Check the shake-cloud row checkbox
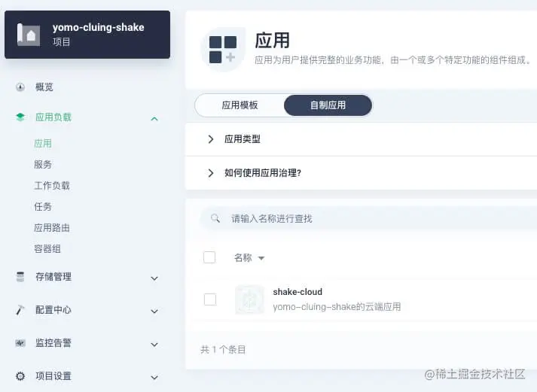The image size is (537, 392). pos(210,299)
